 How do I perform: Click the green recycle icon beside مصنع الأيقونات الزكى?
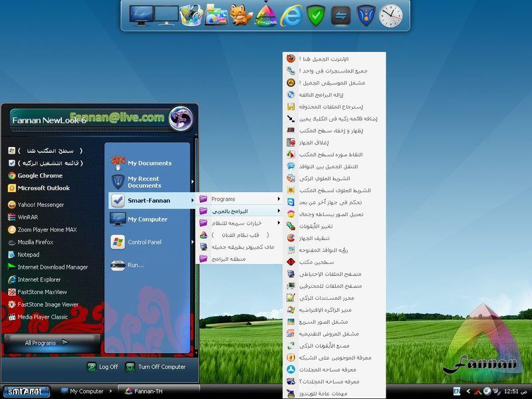291,346
